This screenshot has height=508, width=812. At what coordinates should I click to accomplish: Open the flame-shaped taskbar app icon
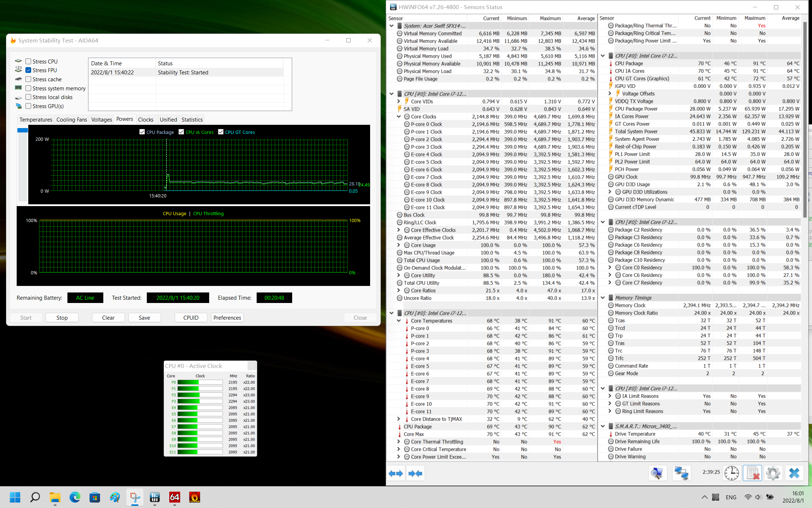click(195, 497)
